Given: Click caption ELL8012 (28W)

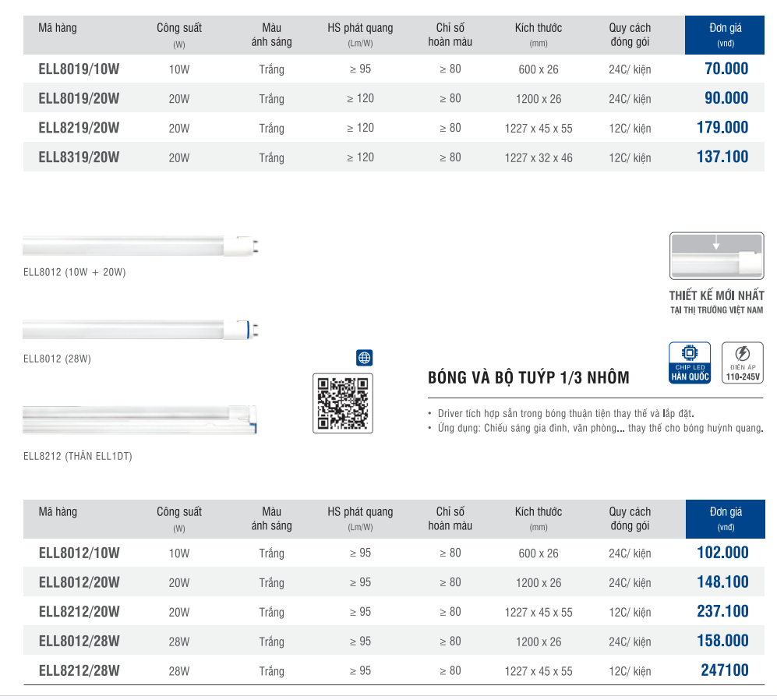Looking at the screenshot, I should [57, 359].
